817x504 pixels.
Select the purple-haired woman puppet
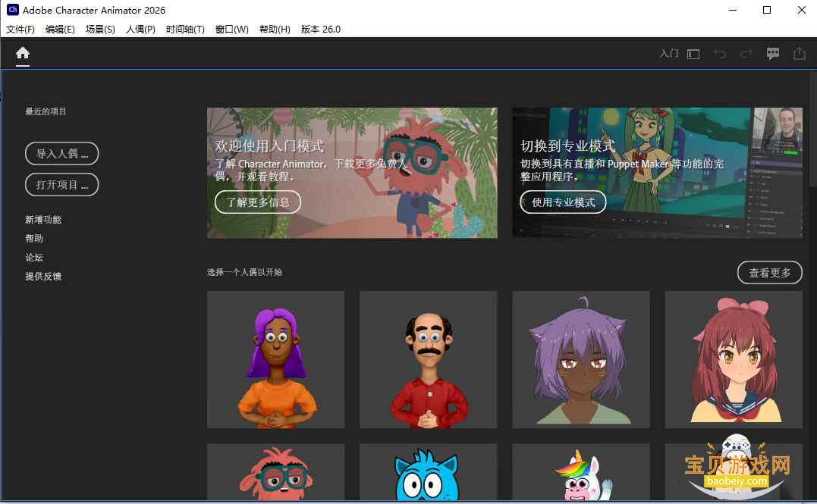coord(275,360)
